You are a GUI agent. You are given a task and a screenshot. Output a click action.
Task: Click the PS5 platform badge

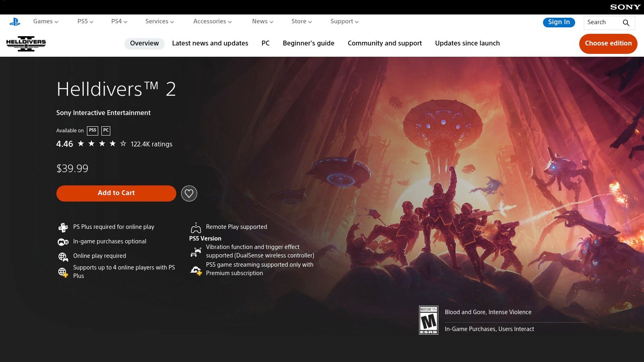click(x=93, y=131)
